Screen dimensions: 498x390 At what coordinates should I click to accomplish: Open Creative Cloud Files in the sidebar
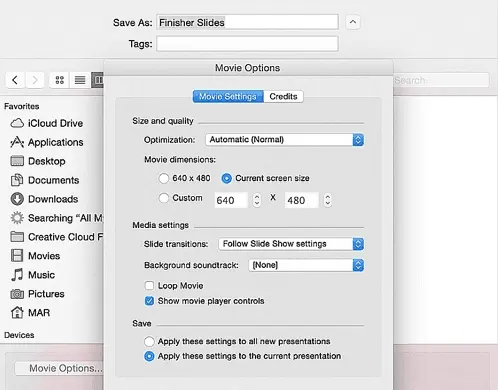point(57,237)
